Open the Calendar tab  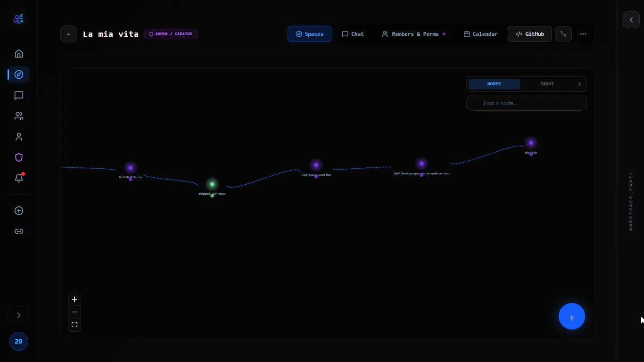click(x=480, y=34)
